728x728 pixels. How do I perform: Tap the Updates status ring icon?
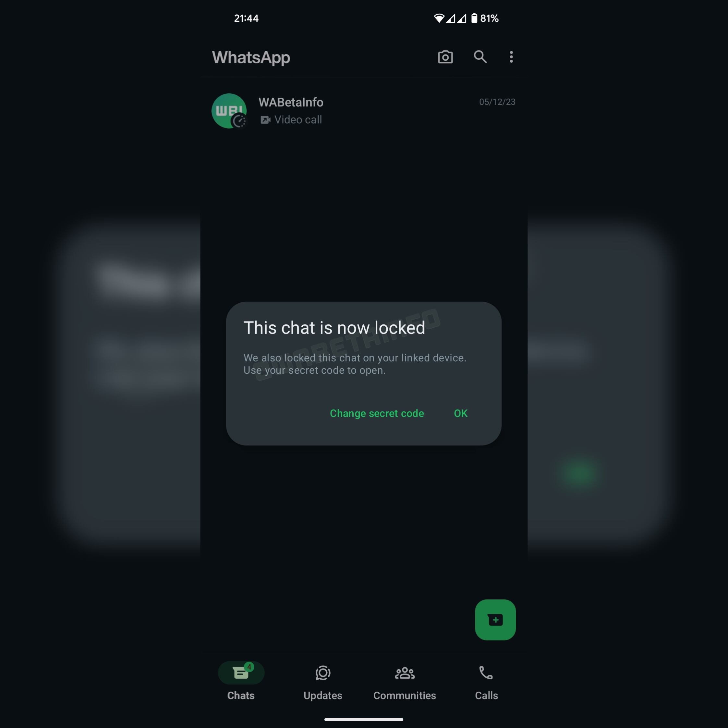click(323, 673)
